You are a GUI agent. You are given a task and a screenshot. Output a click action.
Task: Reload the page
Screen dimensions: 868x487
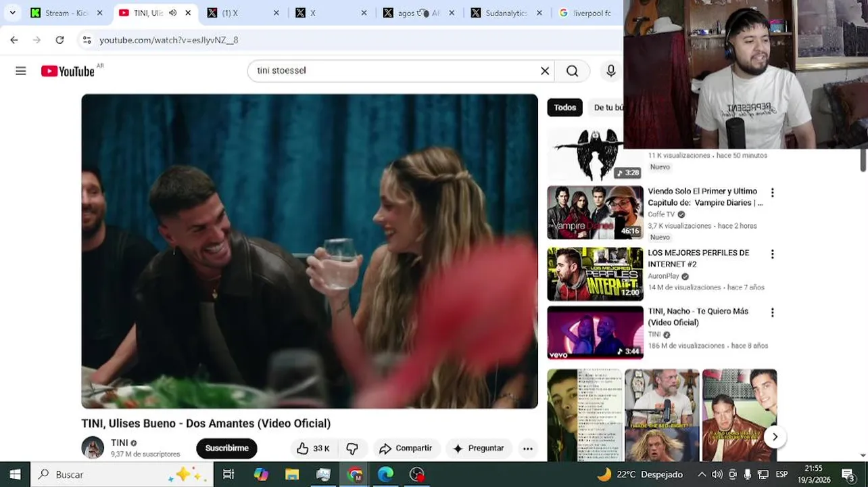59,40
